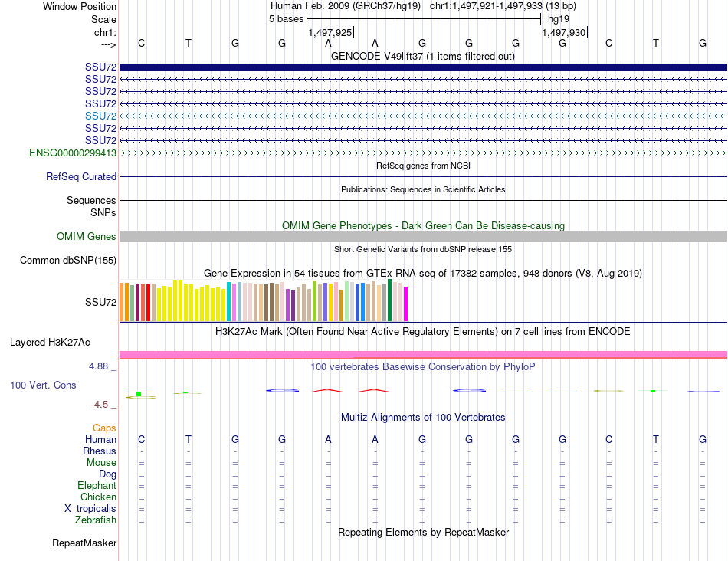The image size is (728, 561).
Task: Open "Multiz Alignments of 100 Vertebrates" title
Action: coord(423,418)
